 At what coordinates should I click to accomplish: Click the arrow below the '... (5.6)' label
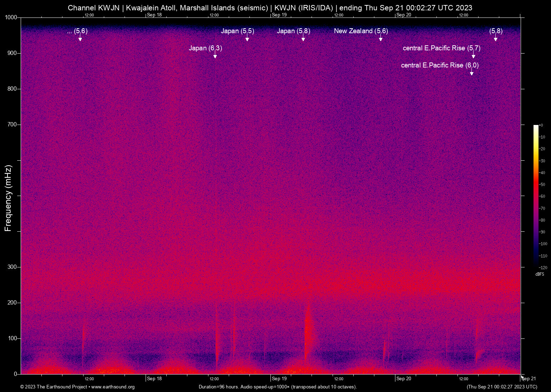80,39
